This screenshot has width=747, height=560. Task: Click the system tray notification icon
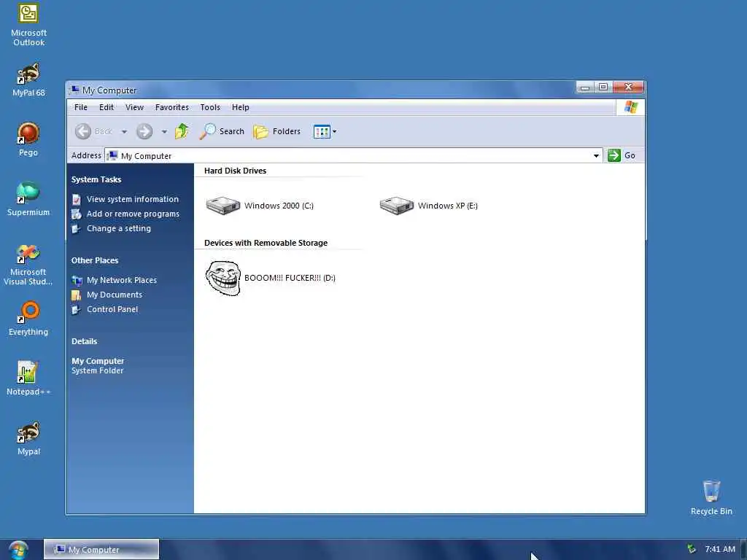692,549
